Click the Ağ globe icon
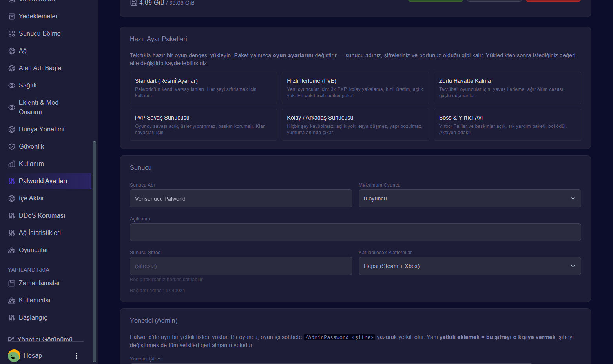613x364 pixels. click(12, 51)
